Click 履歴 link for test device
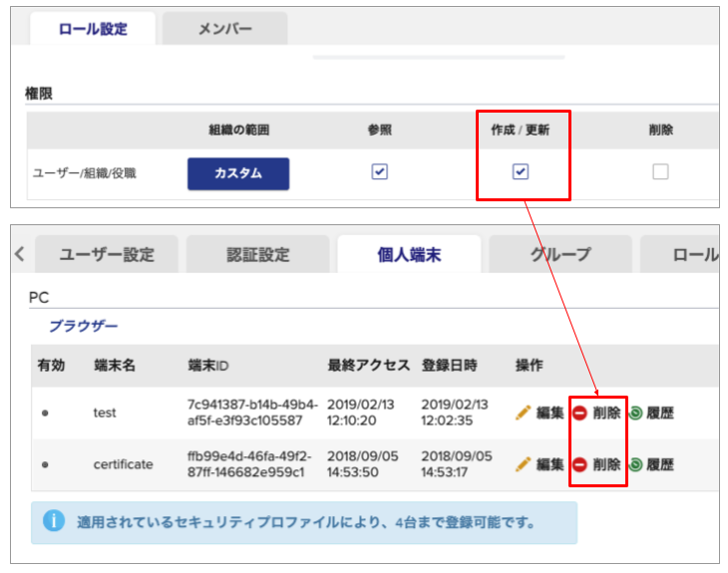Image resolution: width=728 pixels, height=573 pixels. pyautogui.click(x=660, y=413)
